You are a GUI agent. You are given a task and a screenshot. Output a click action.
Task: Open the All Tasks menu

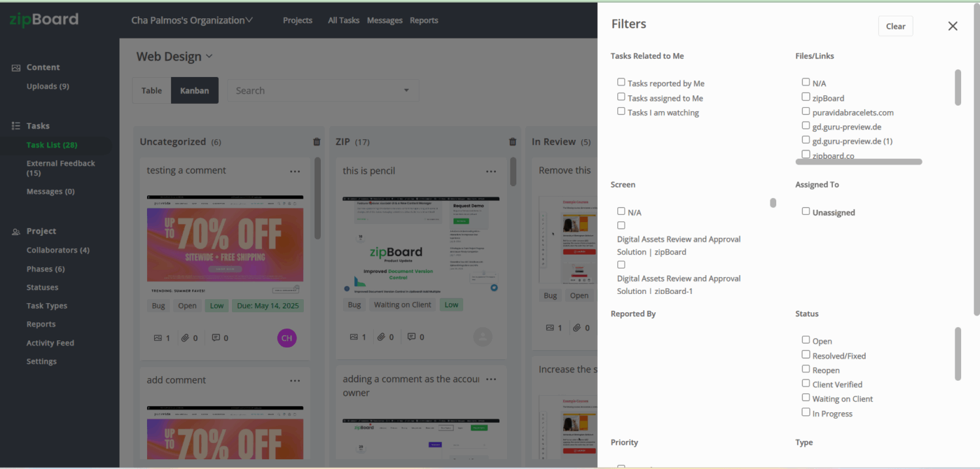[344, 20]
